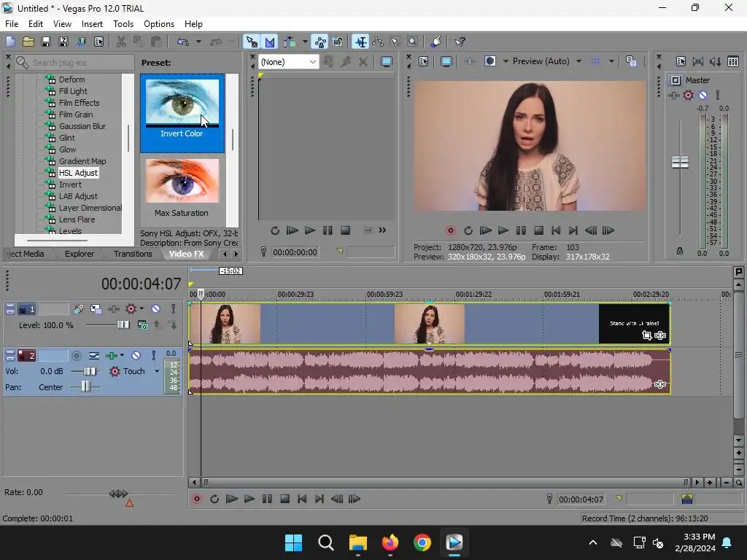This screenshot has height=560, width=747.
Task: Click the Event FX icon on audio clip
Action: (659, 384)
